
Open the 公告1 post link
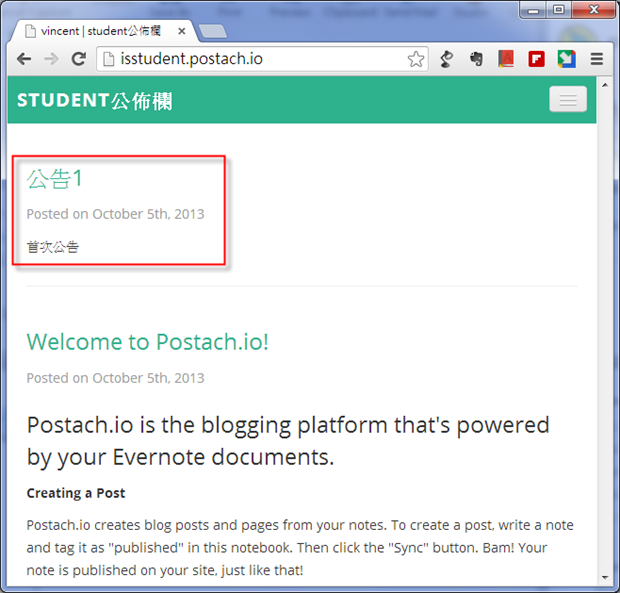coord(55,179)
